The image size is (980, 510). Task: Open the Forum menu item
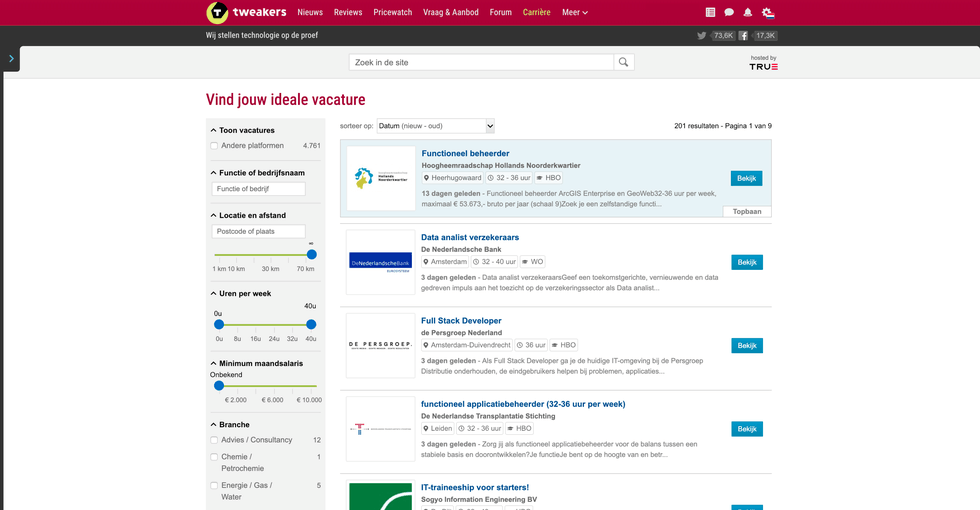pos(501,12)
